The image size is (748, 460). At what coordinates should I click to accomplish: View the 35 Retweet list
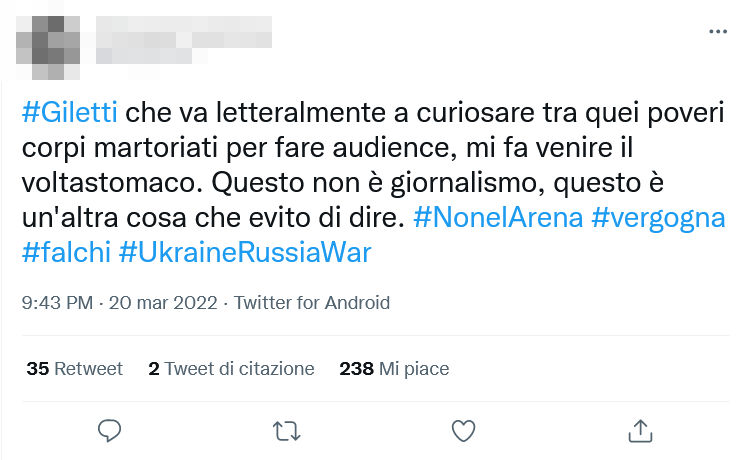pyautogui.click(x=74, y=369)
